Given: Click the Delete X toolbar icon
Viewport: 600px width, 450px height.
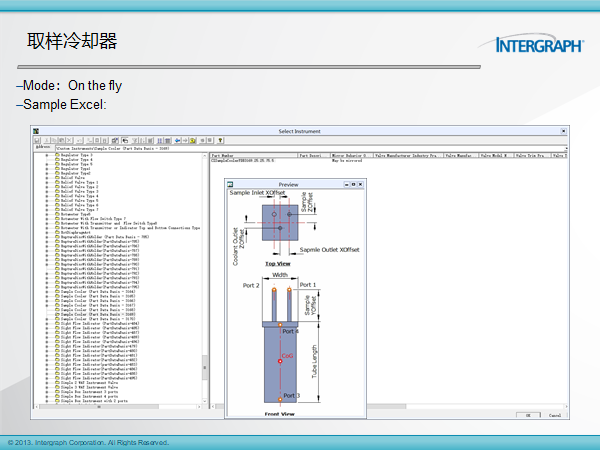Looking at the screenshot, I should pyautogui.click(x=69, y=140).
